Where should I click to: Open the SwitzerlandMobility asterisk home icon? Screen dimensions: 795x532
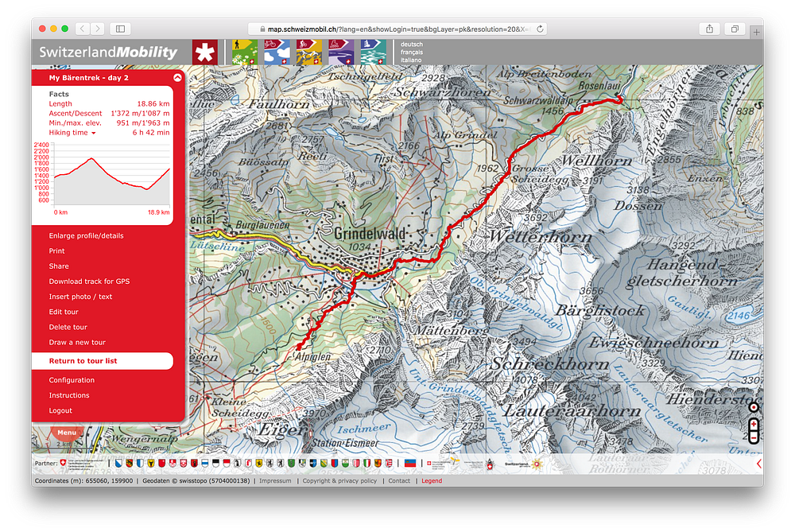205,52
